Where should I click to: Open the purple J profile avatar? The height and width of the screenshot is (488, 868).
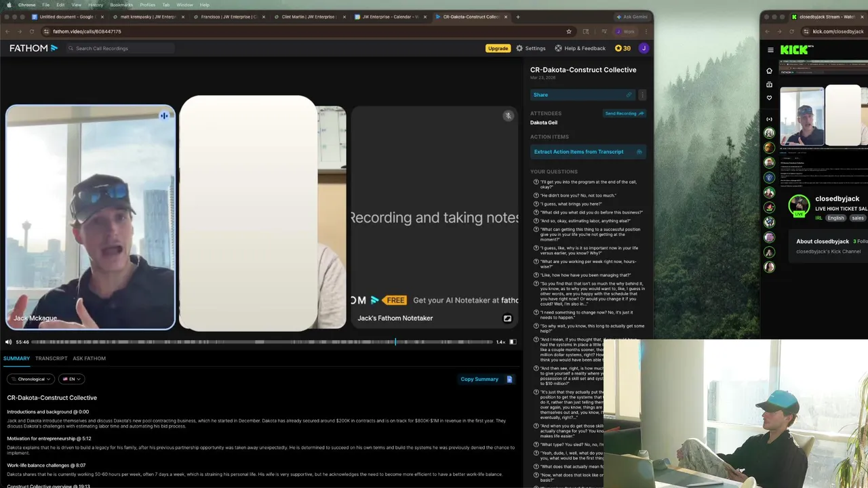[644, 48]
